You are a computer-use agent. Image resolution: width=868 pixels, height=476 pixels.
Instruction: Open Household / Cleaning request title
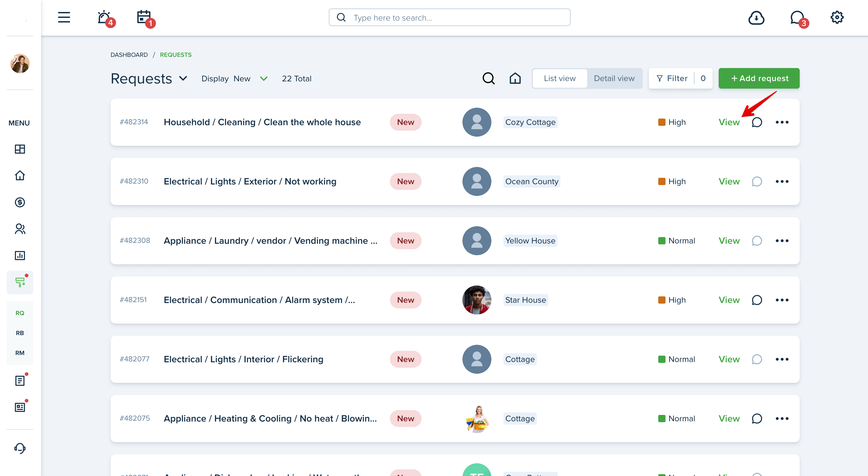point(262,122)
